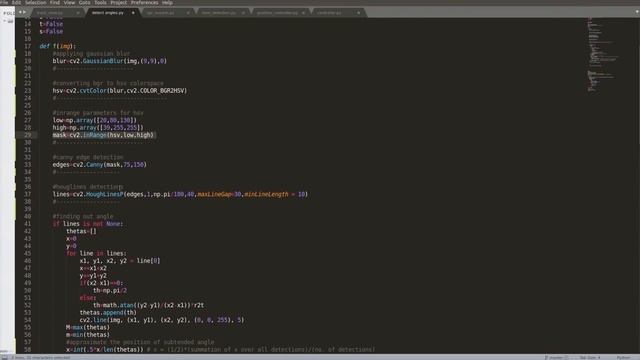Screen dimensions: 640x360
Task: Click the 'for line in lines:' line
Action: click(x=96, y=253)
